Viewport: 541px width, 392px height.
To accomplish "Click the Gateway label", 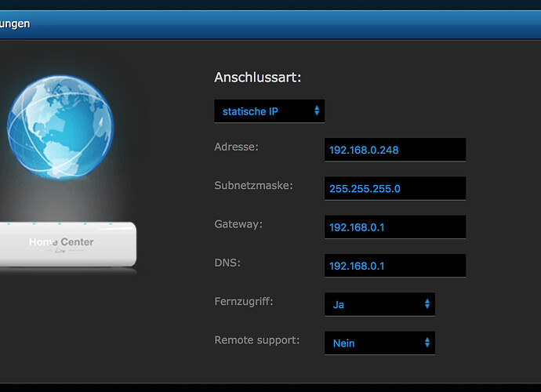I will [238, 224].
